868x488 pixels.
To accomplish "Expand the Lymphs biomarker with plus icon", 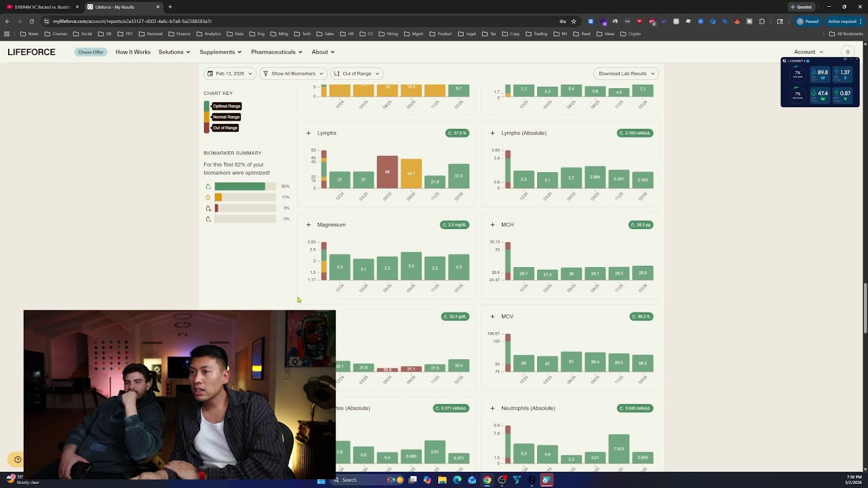I will pyautogui.click(x=309, y=133).
